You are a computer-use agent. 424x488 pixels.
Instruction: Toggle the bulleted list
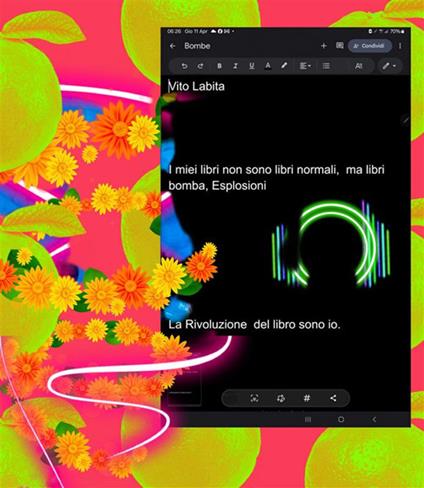(326, 66)
